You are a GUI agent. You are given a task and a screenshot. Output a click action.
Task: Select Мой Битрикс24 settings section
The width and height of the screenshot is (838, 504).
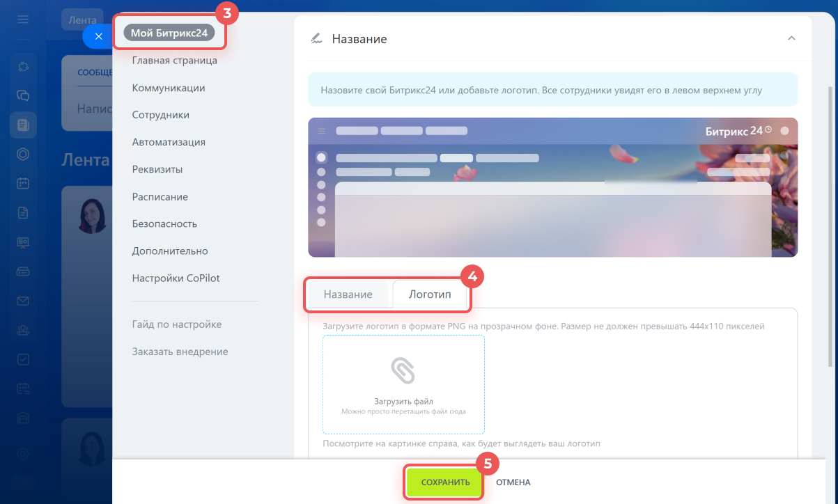(169, 32)
